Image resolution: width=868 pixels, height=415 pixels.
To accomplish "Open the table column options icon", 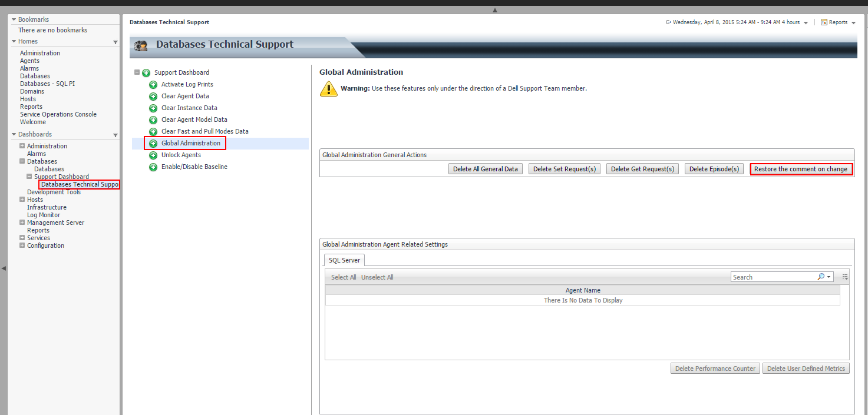I will coord(845,277).
